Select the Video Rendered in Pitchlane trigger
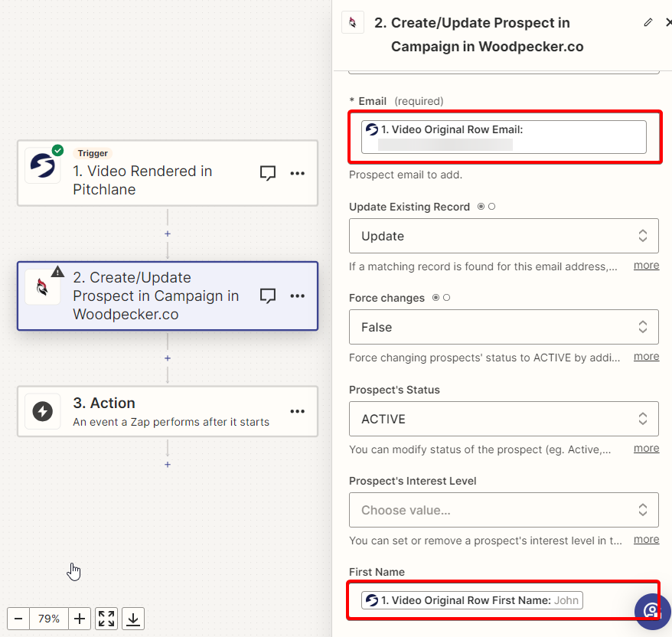This screenshot has width=672, height=637. pos(168,173)
